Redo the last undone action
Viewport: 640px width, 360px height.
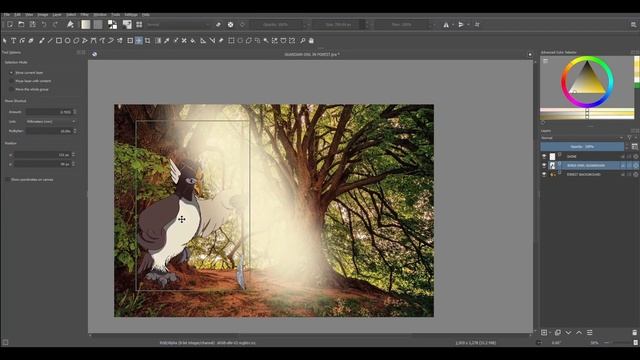coord(55,24)
